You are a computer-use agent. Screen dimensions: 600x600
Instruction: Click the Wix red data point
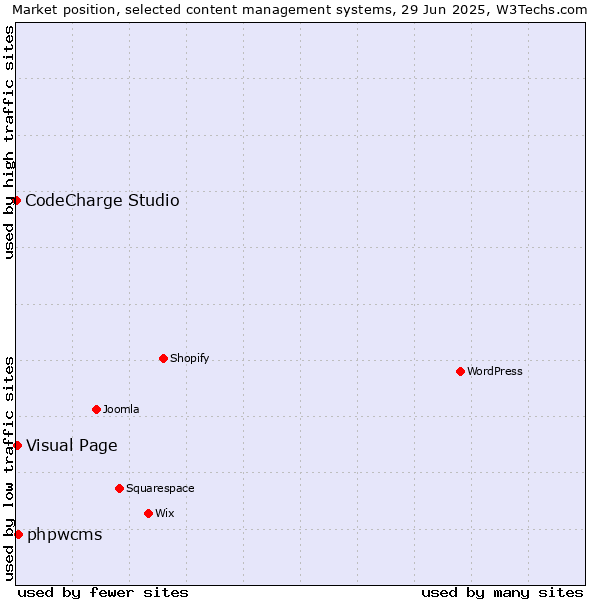148,514
